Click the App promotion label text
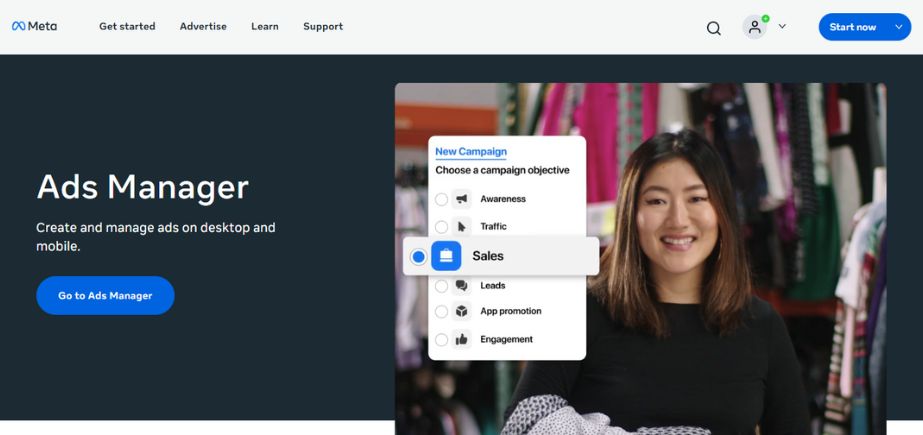The height and width of the screenshot is (435, 923). (511, 311)
